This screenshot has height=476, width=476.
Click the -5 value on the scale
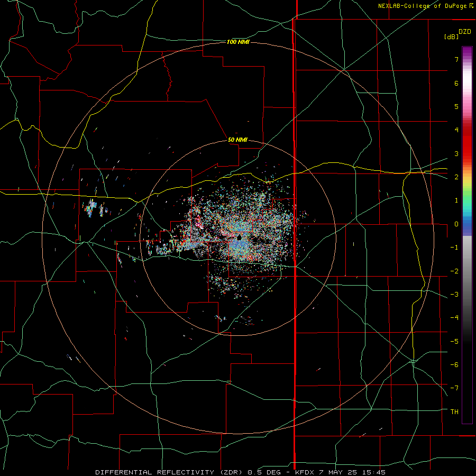pos(454,342)
